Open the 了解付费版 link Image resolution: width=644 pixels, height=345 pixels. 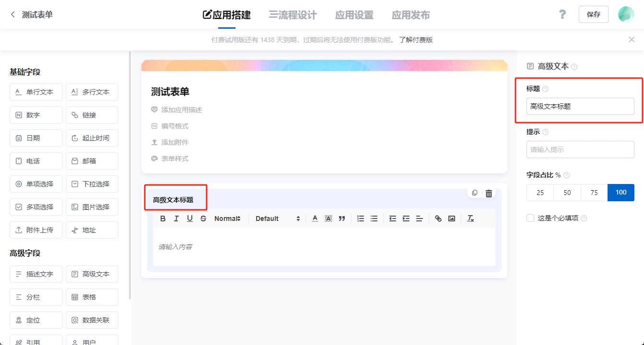click(415, 39)
